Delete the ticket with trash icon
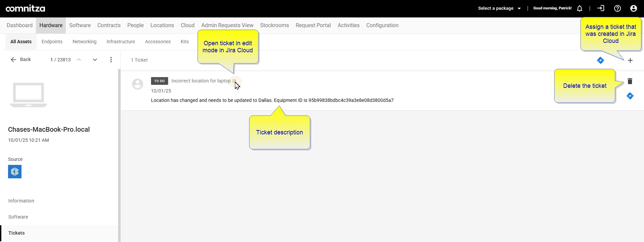Viewport: 644px width, 242px height. pos(630,81)
